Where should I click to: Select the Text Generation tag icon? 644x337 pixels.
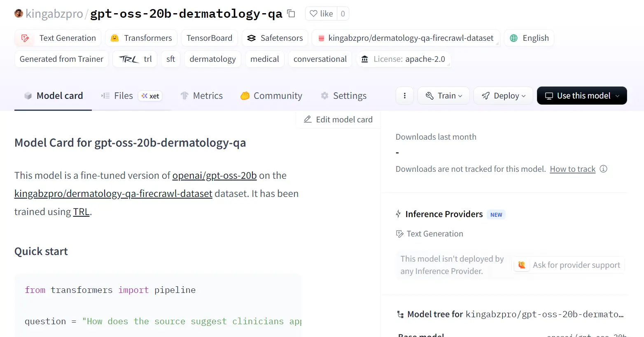25,38
